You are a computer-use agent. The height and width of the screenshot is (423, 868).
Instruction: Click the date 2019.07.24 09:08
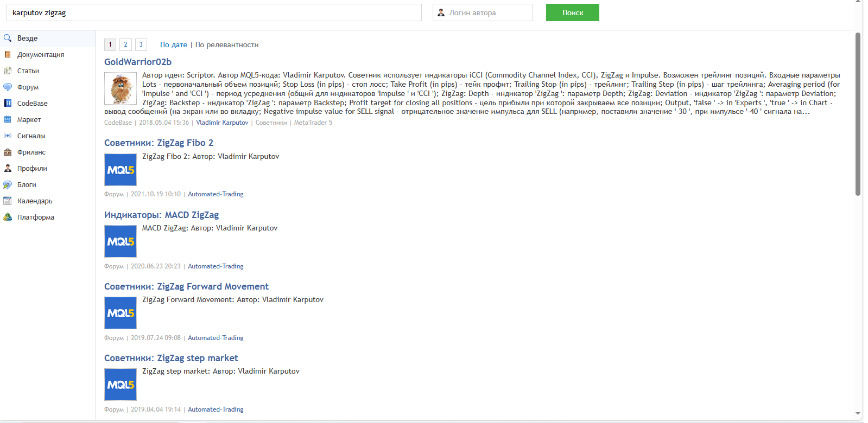click(x=156, y=338)
